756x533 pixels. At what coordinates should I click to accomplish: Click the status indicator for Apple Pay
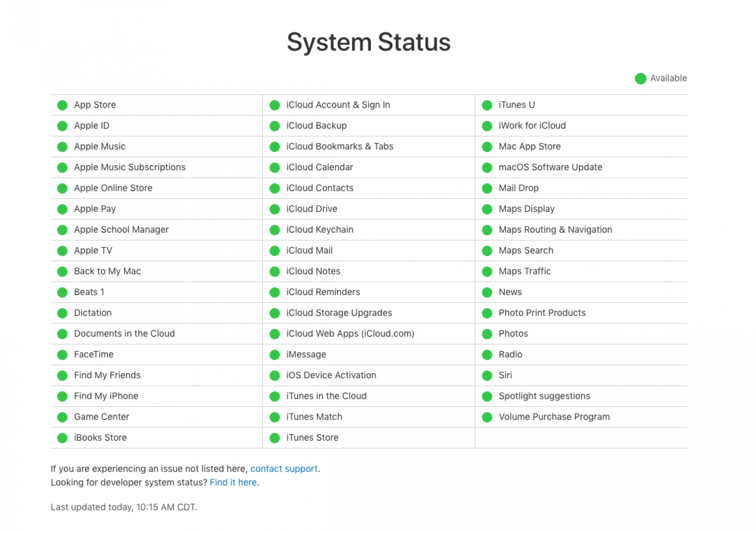[x=62, y=209]
